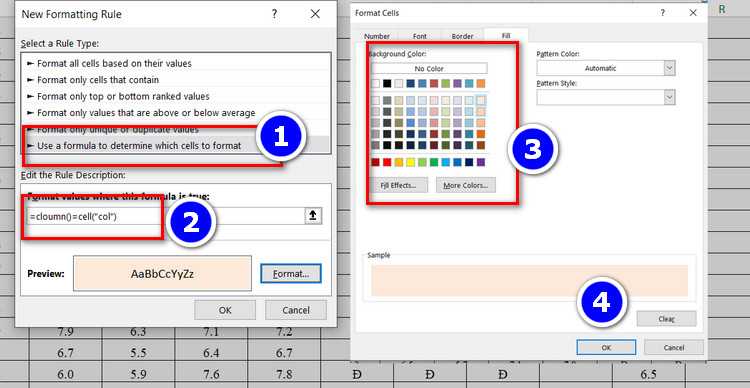The image size is (750, 388).
Task: Select spreadsheet cell with value 7.6
Action: tap(211, 375)
